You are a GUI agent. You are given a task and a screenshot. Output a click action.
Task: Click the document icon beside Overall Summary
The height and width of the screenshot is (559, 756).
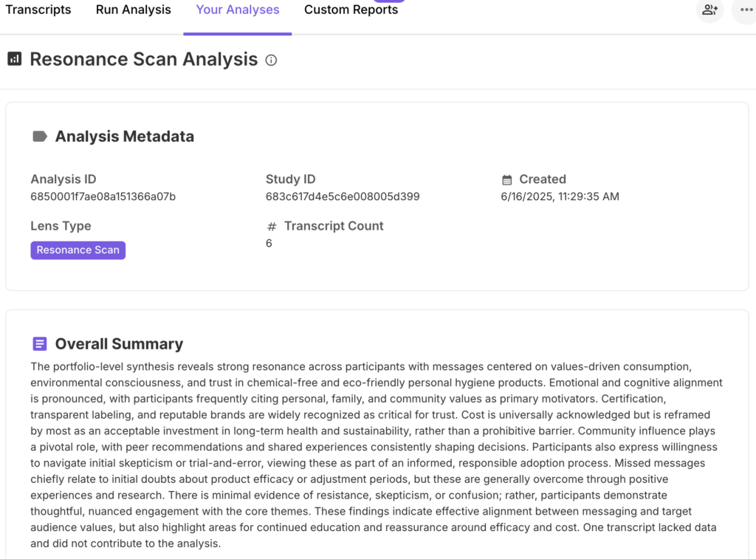pos(40,344)
